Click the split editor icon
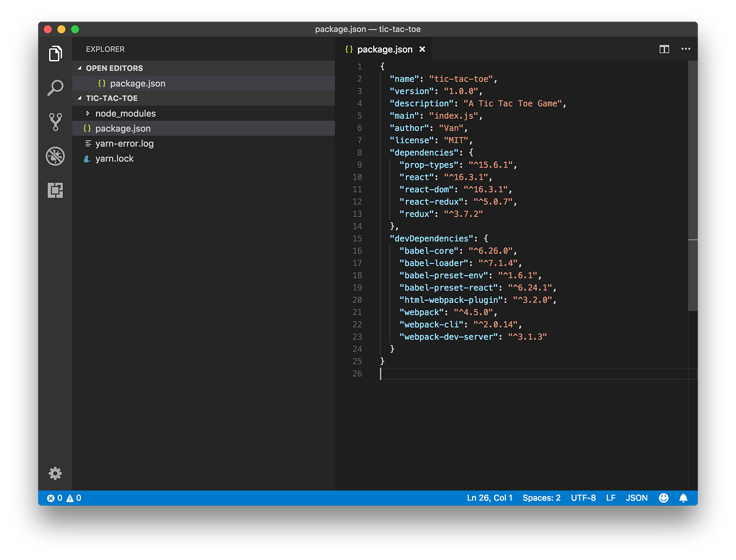736x560 pixels. (x=664, y=49)
